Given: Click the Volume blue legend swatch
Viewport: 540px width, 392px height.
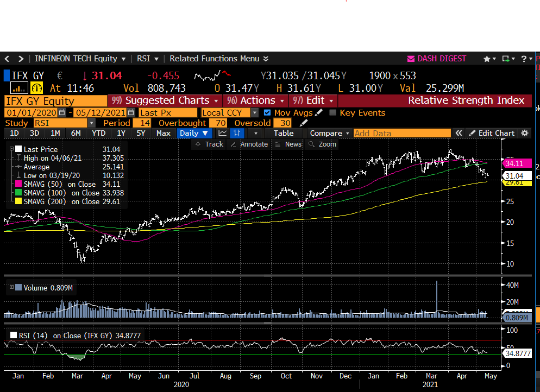Looking at the screenshot, I should [x=18, y=287].
